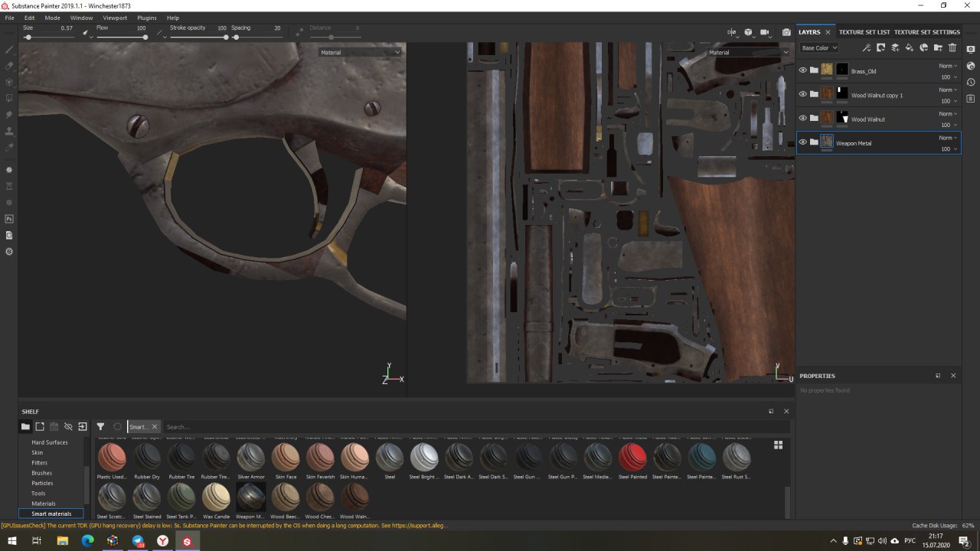Image resolution: width=980 pixels, height=551 pixels.
Task: Adjust the Stroke opacity slider
Action: 198,37
